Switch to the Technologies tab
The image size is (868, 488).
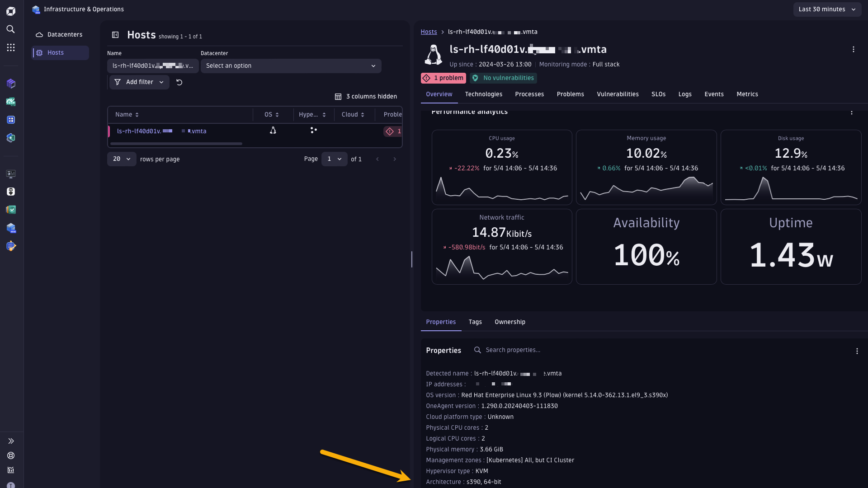tap(483, 94)
